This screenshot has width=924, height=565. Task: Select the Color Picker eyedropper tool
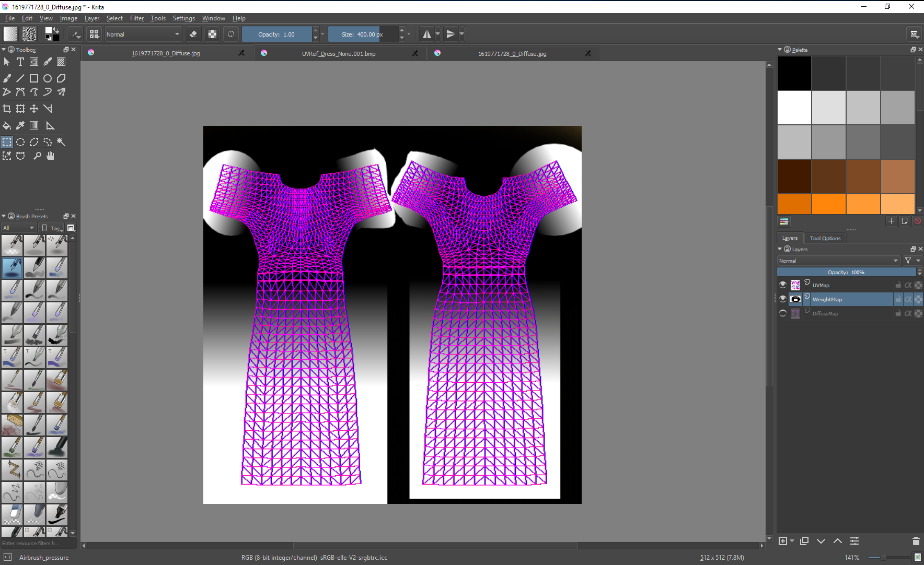20,125
